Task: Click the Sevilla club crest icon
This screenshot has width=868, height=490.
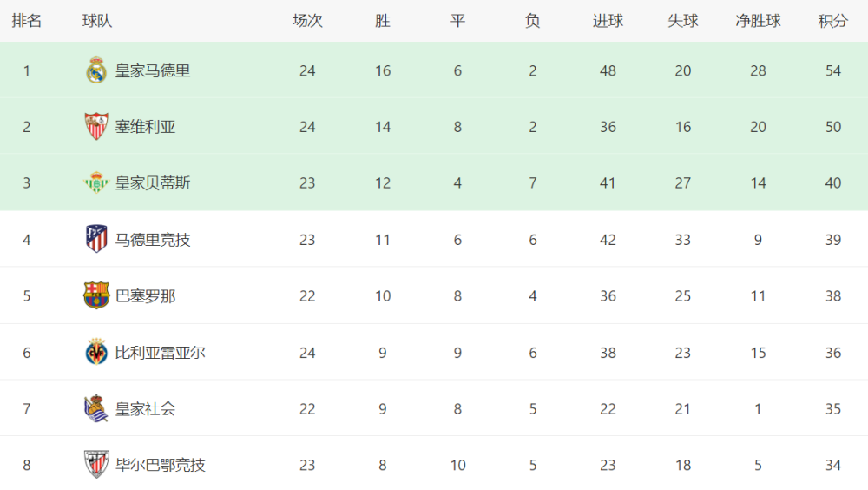Action: click(x=96, y=126)
